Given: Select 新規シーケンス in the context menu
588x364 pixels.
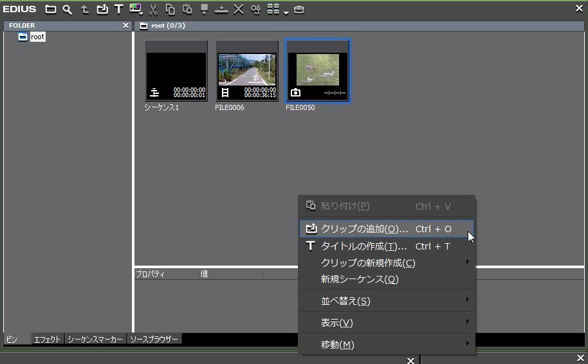Looking at the screenshot, I should click(360, 280).
